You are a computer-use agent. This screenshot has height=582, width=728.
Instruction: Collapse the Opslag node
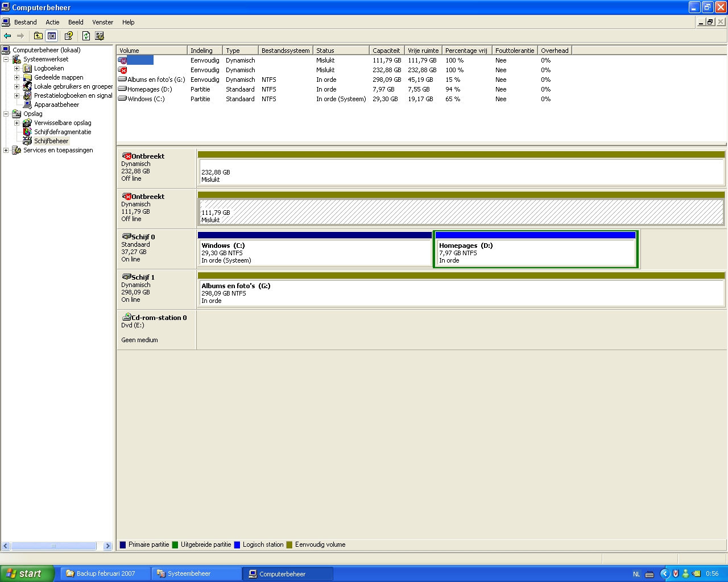click(x=6, y=114)
